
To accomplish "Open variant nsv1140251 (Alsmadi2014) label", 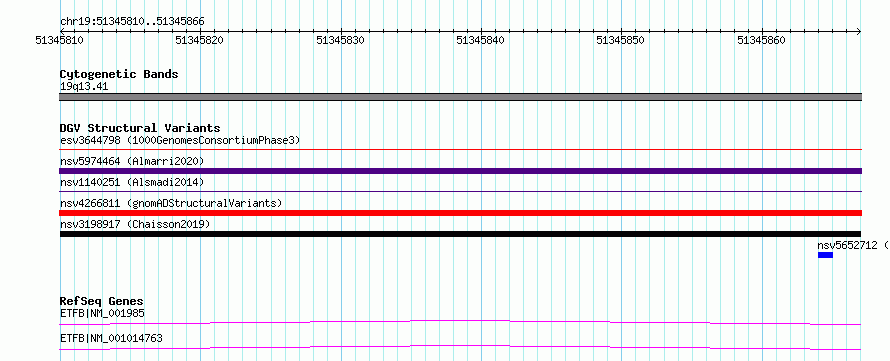I will tap(132, 182).
